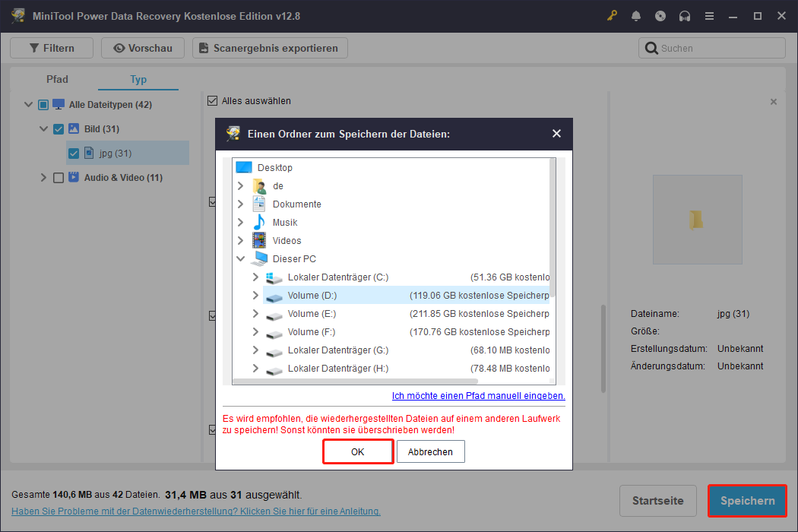Contact support via the headset icon
The image size is (798, 532).
(685, 15)
